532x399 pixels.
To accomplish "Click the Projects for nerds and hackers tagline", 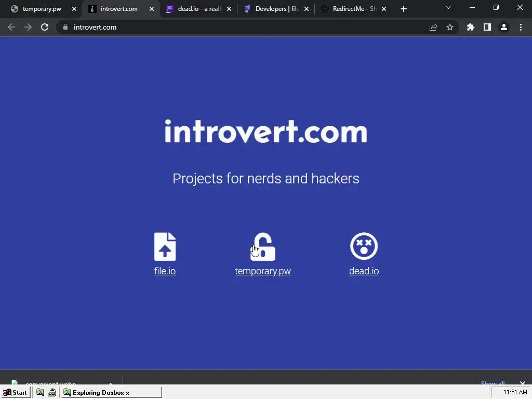I will coord(266,179).
